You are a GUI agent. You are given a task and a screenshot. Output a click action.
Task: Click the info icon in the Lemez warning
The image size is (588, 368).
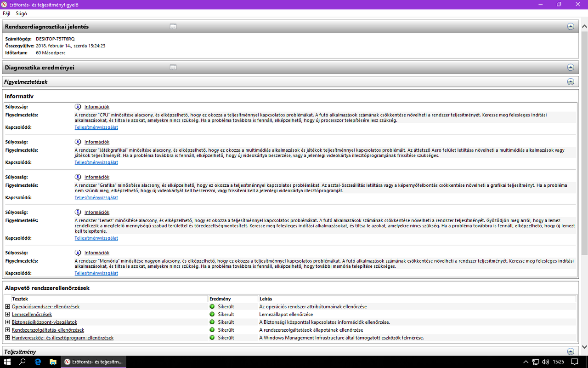pyautogui.click(x=78, y=212)
